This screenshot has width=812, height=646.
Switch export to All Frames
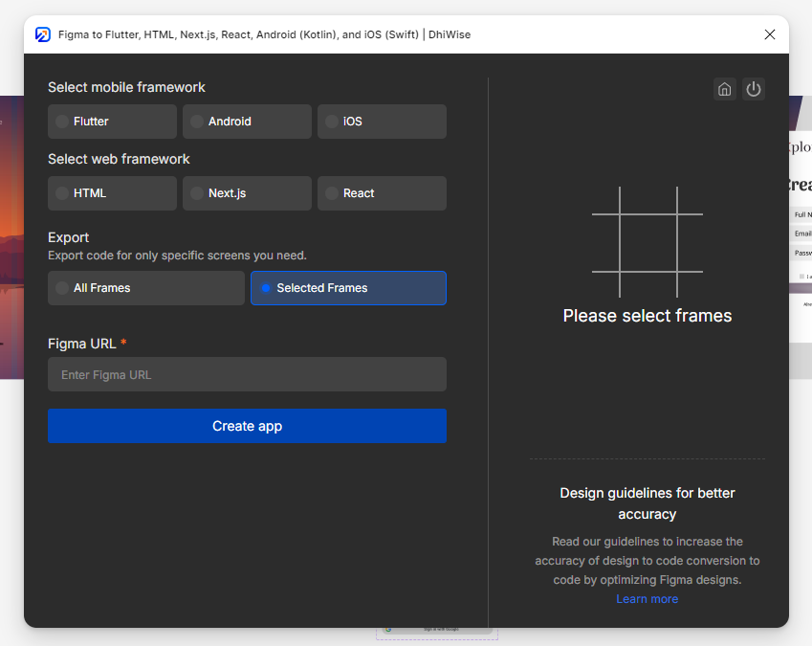pyautogui.click(x=146, y=288)
